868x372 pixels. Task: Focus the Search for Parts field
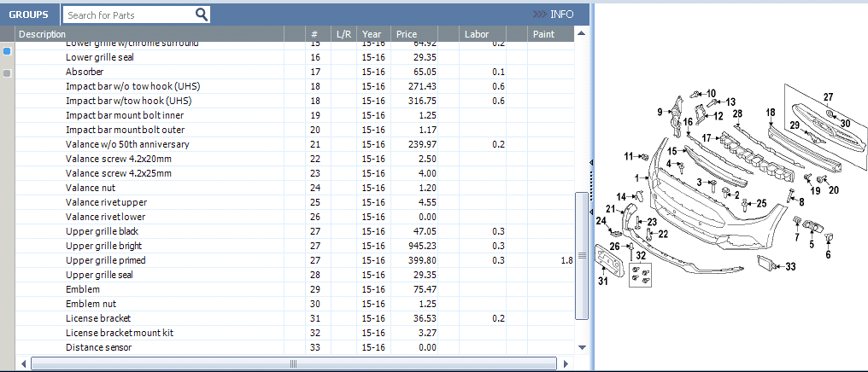click(x=130, y=15)
